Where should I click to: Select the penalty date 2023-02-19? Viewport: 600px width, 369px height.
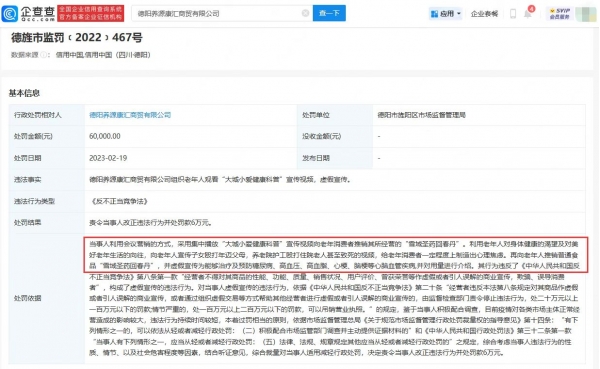point(108,158)
